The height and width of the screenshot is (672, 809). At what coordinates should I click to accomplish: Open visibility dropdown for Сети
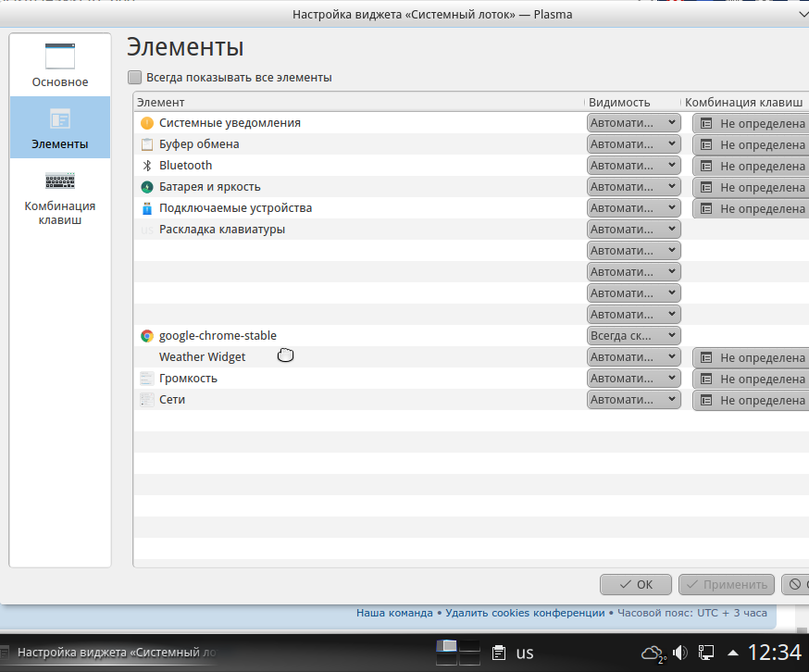[x=633, y=400]
